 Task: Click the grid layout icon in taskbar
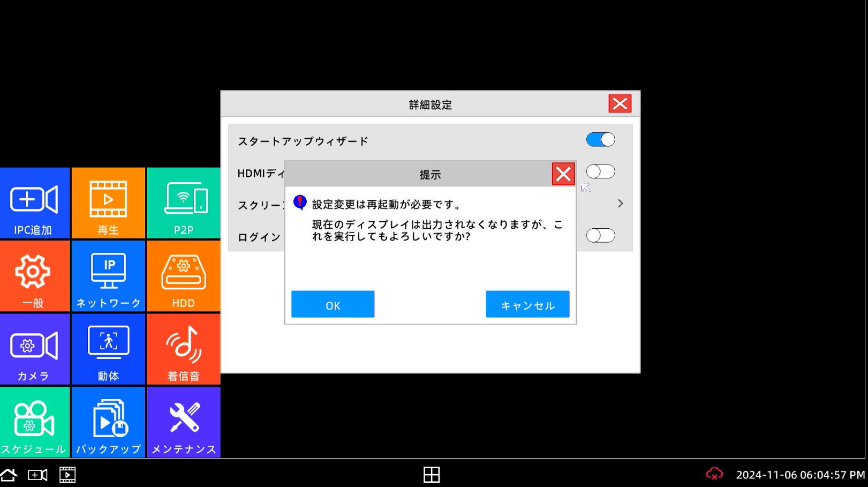pos(431,475)
